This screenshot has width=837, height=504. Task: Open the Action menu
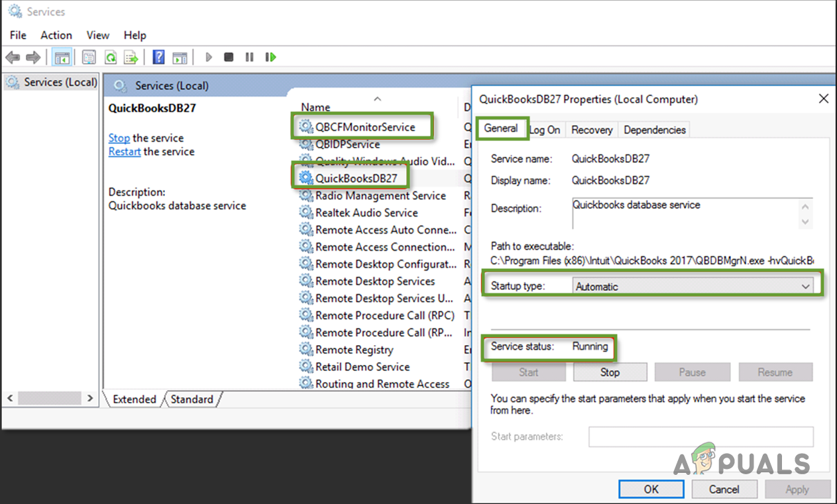[56, 35]
